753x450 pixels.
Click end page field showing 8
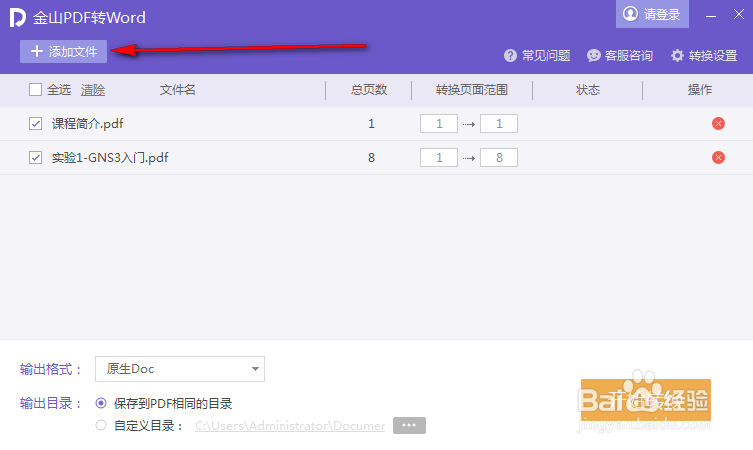499,158
